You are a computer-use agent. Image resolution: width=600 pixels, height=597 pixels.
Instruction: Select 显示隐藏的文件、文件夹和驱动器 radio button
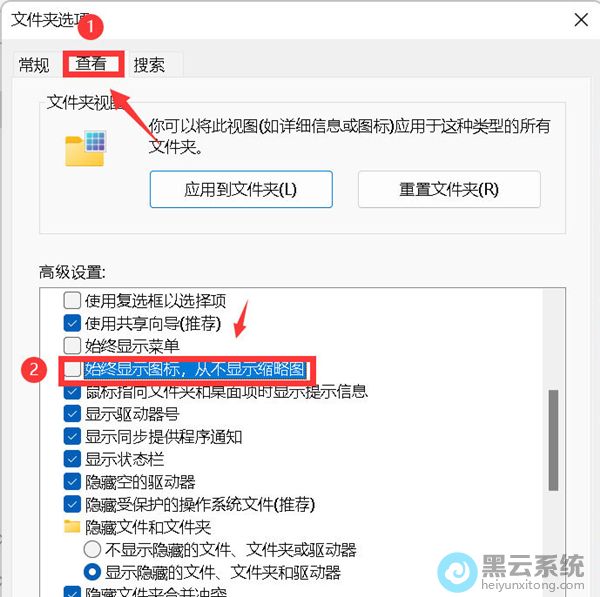92,572
